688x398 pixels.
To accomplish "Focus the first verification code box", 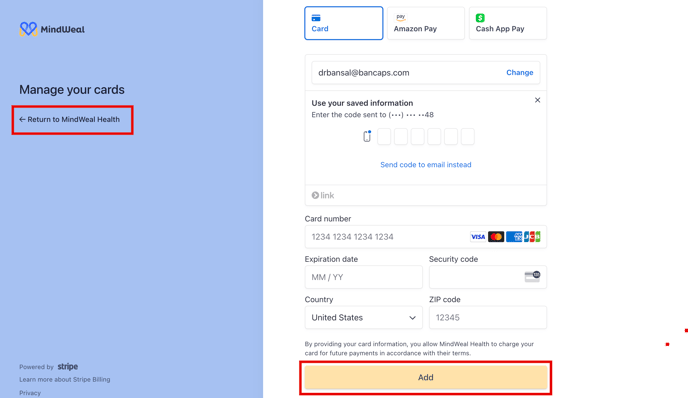I will point(384,136).
